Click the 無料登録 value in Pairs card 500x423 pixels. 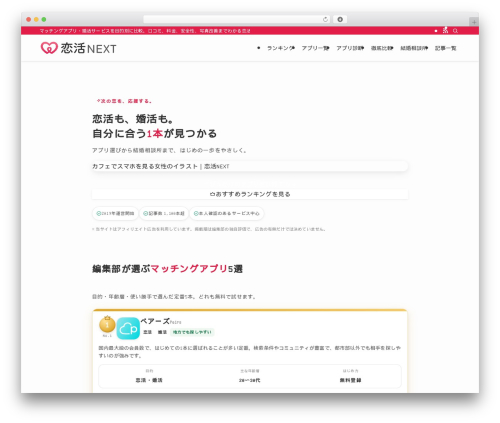(350, 380)
